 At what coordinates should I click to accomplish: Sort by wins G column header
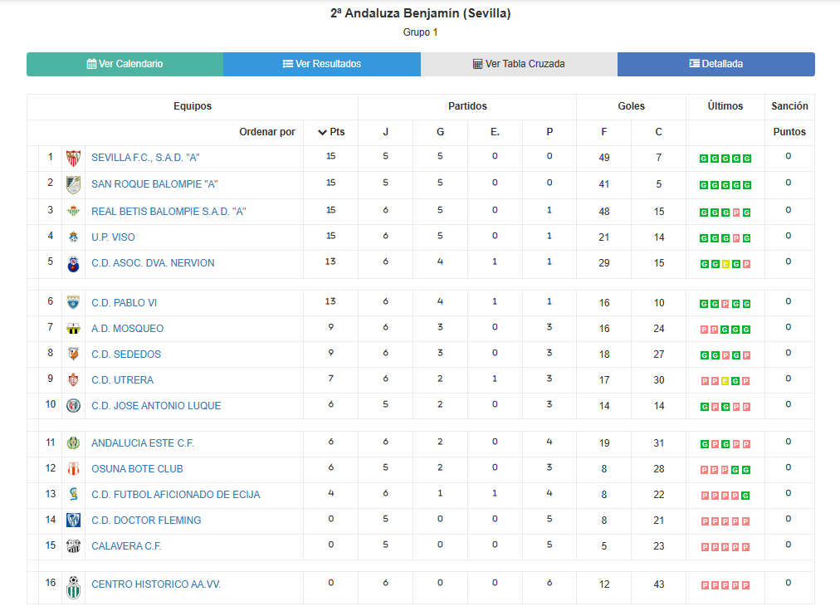[x=441, y=132]
